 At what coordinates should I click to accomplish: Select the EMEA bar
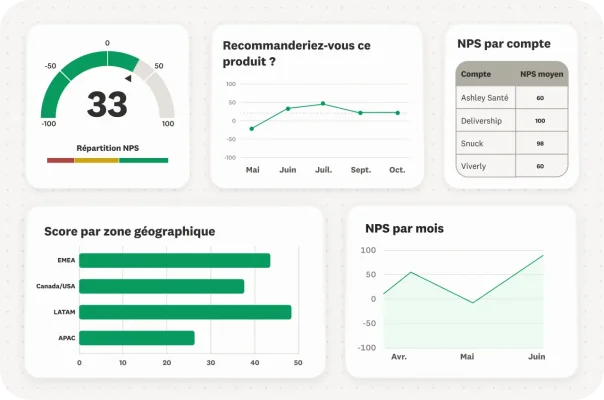(x=174, y=261)
